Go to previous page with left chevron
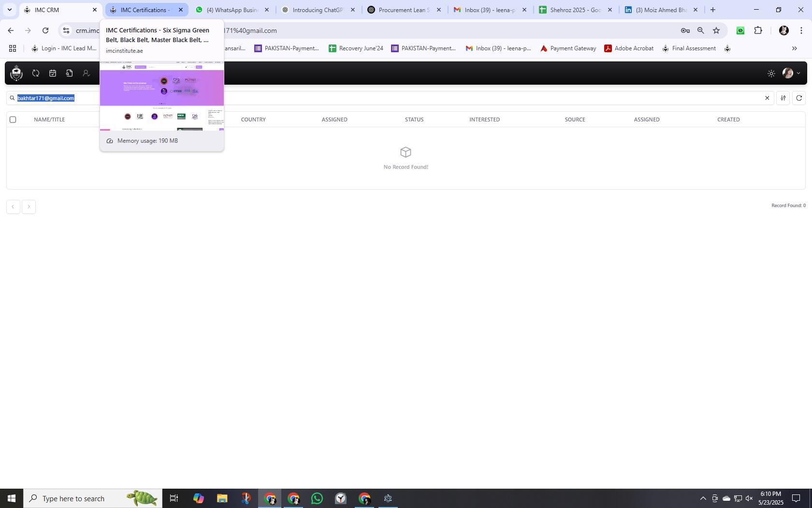Screen dimensions: 812x508 tap(13, 207)
